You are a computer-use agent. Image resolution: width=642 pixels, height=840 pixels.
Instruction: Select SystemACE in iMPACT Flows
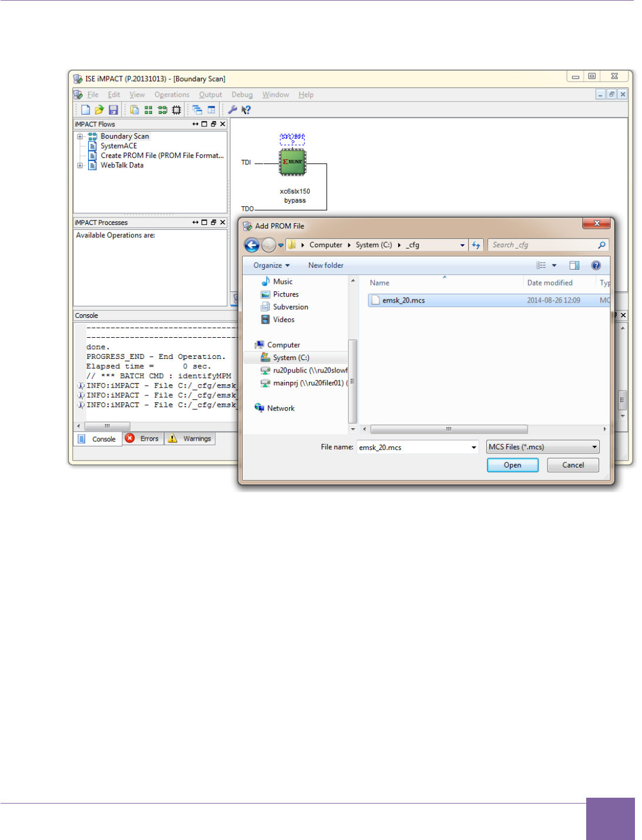[x=119, y=146]
